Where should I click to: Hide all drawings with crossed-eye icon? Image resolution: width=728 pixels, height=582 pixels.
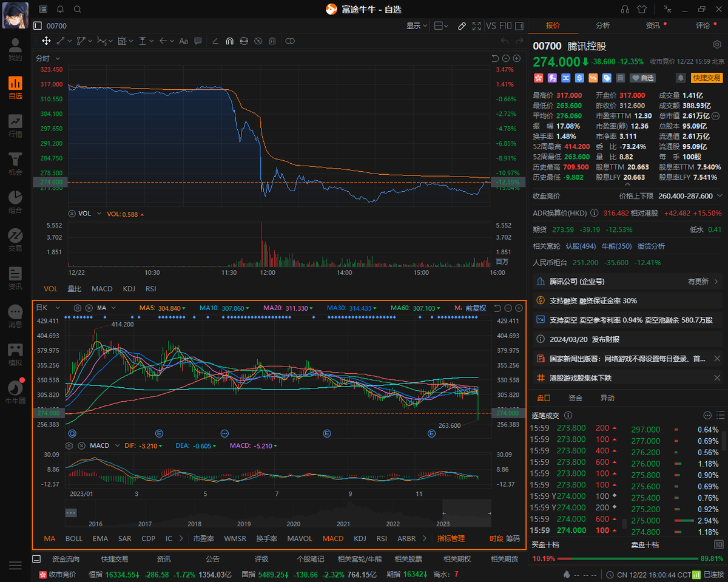pos(258,41)
